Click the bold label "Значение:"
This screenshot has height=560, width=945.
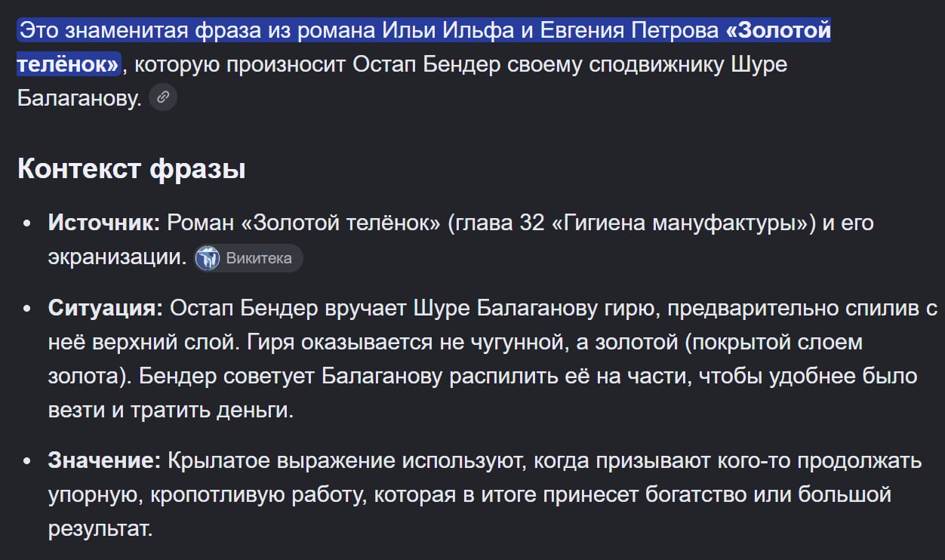(x=104, y=460)
